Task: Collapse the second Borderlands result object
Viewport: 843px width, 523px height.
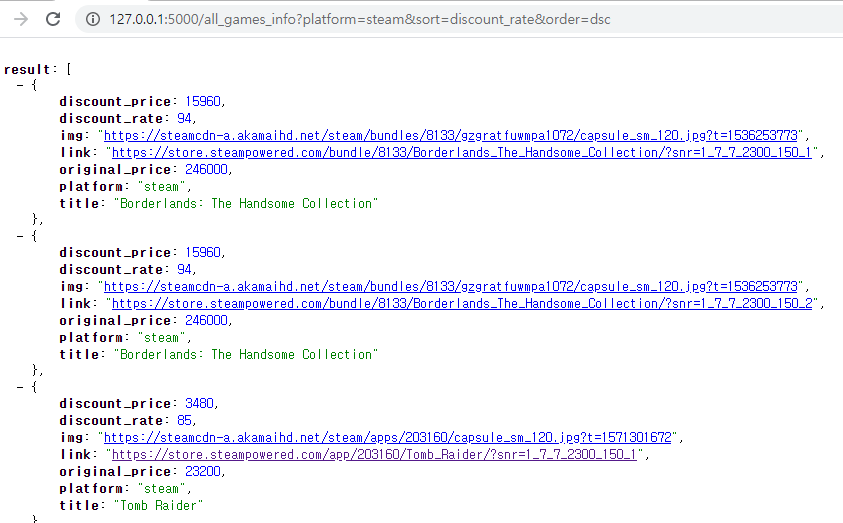Action: click(20, 237)
